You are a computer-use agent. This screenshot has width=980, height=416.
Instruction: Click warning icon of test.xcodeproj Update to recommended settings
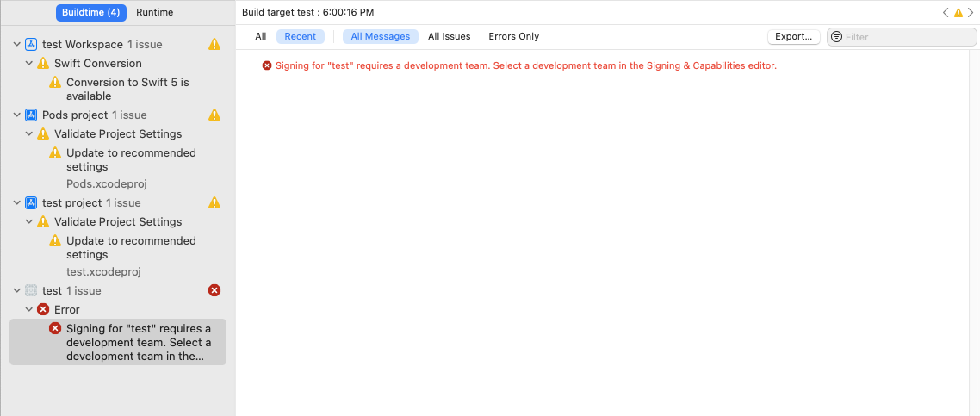(55, 240)
